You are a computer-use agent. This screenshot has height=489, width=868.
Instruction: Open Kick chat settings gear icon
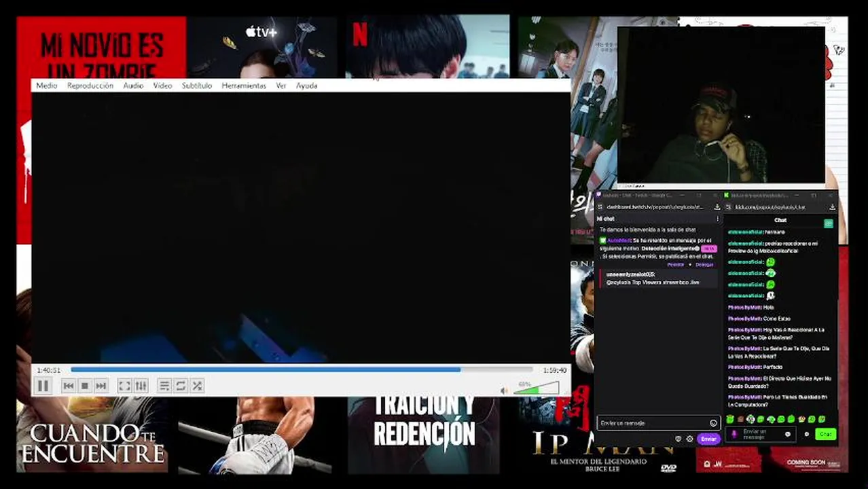(807, 434)
